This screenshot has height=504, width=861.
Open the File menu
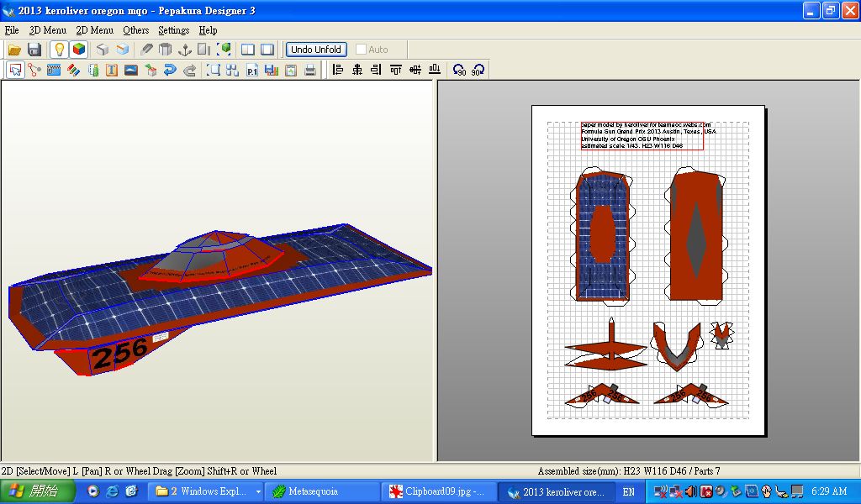coord(11,30)
